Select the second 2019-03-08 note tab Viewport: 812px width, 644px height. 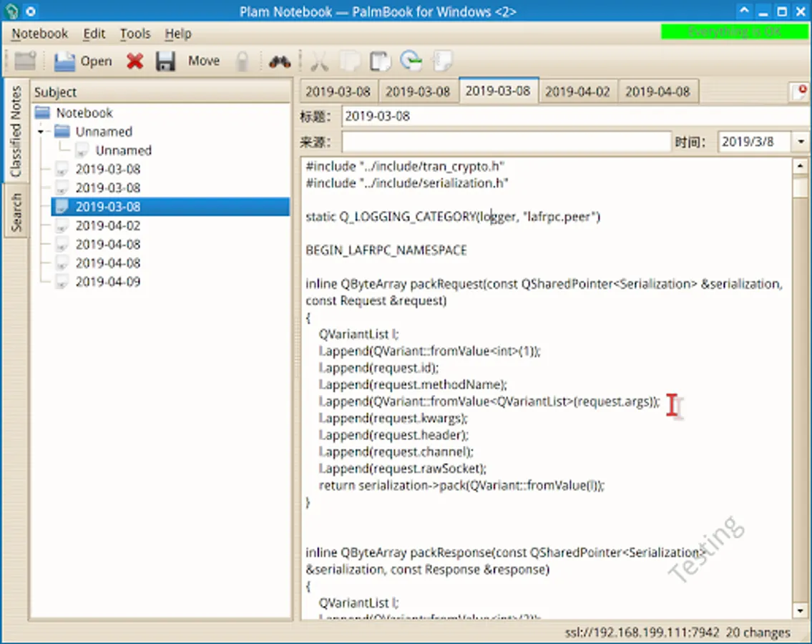point(418,92)
